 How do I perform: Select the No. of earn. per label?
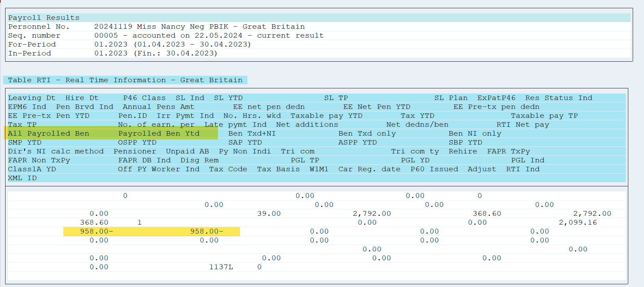pos(156,125)
